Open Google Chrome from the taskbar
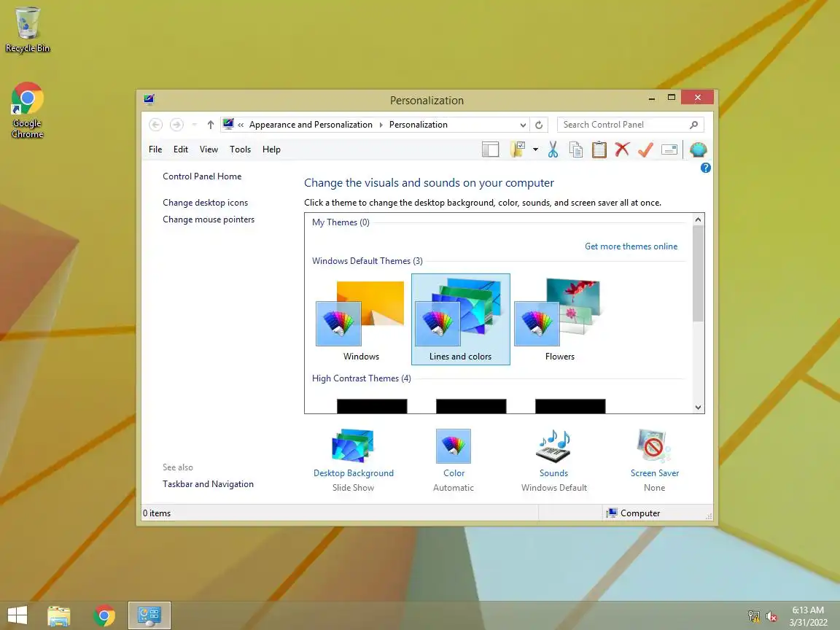 pos(104,615)
